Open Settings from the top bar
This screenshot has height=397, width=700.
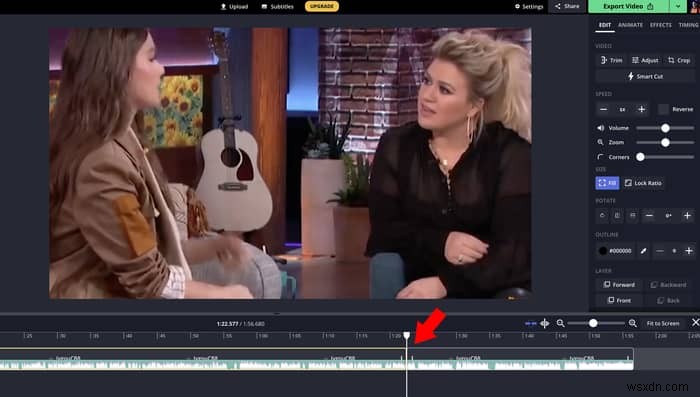(529, 6)
